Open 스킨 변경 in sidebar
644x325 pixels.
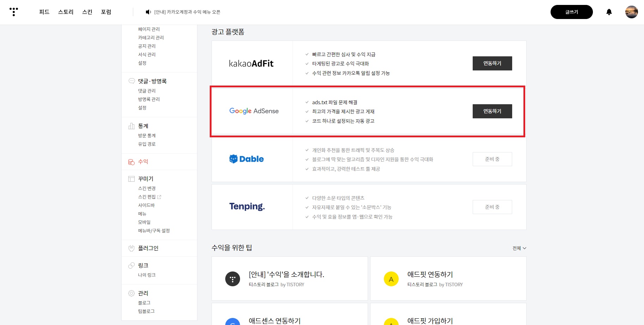click(x=147, y=188)
